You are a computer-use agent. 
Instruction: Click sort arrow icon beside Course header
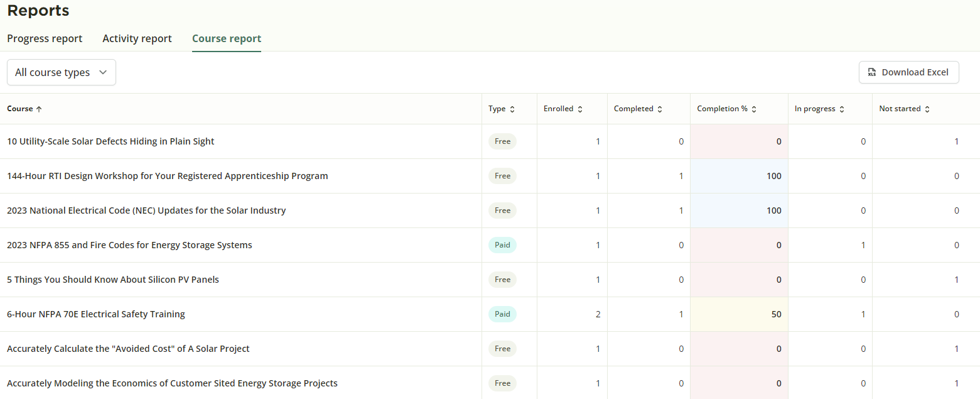click(39, 109)
